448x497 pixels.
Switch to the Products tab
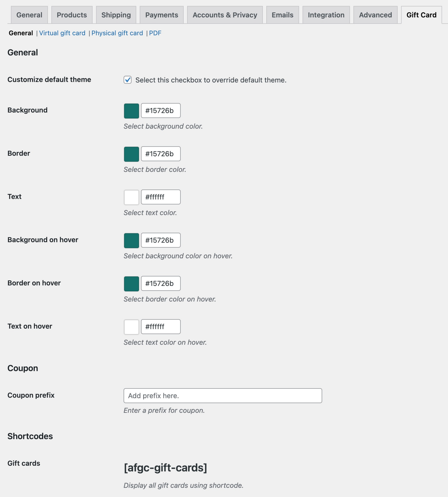(x=72, y=15)
